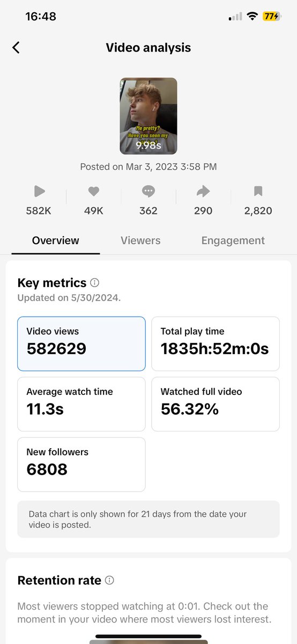Viewport: 297px width, 644px height.
Task: Open Key metrics info icon
Action: tap(95, 282)
